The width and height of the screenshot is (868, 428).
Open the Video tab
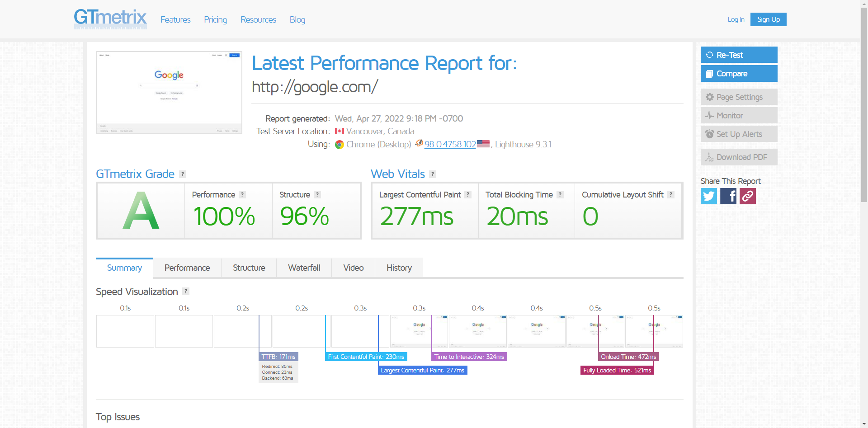coord(354,268)
